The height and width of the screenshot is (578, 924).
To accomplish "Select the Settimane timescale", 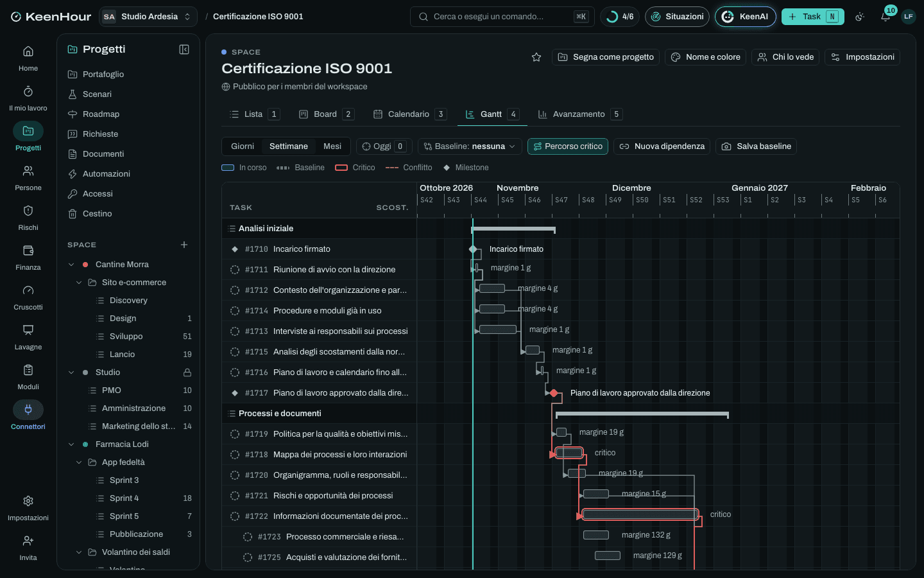I will pos(289,146).
